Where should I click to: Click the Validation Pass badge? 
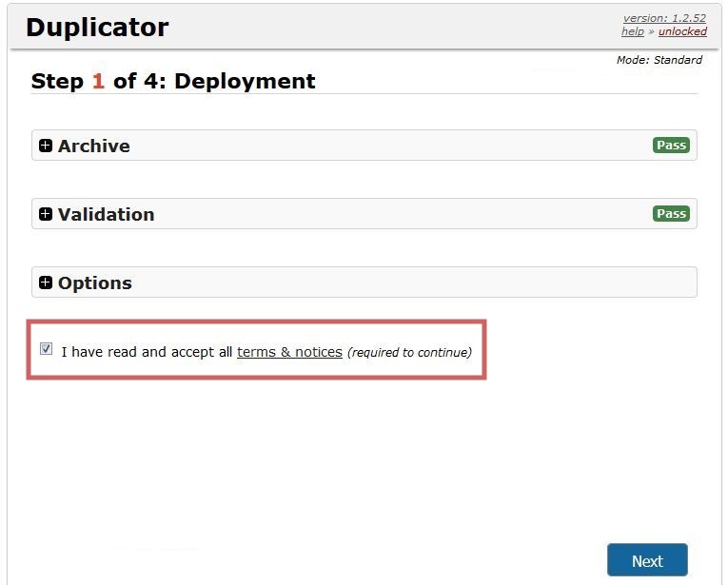[x=671, y=214]
